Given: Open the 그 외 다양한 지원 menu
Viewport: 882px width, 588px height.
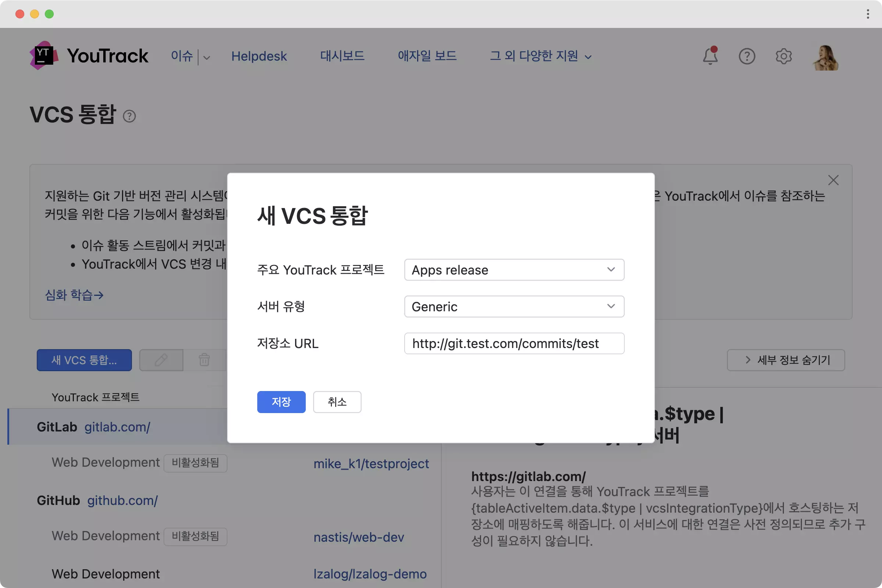Looking at the screenshot, I should pyautogui.click(x=540, y=56).
